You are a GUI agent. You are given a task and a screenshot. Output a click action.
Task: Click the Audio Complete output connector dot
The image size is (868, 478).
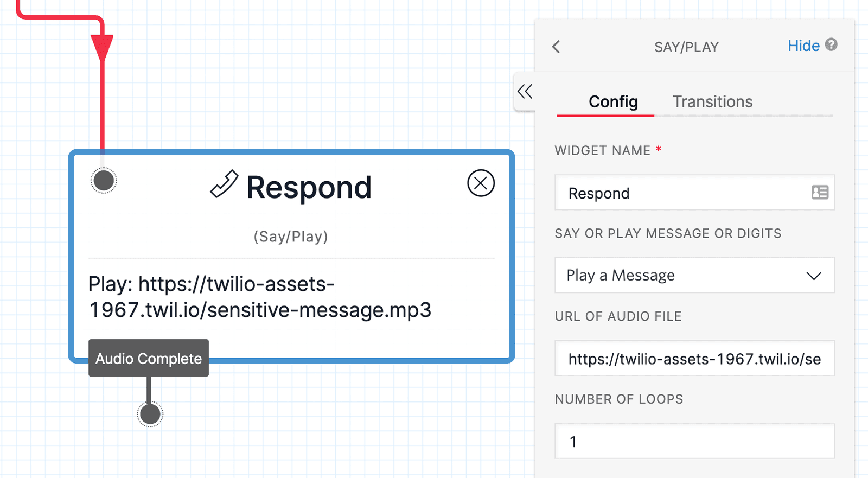[x=150, y=415]
